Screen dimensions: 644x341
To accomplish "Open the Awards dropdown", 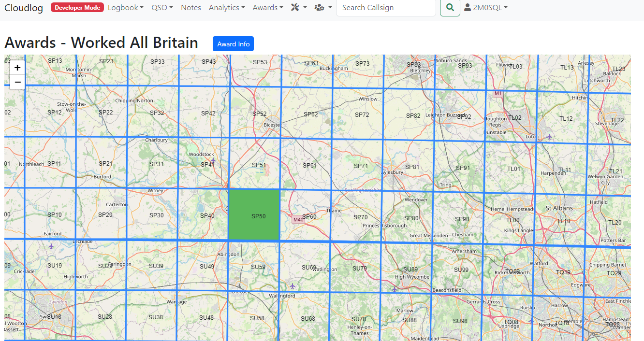I will pos(268,8).
